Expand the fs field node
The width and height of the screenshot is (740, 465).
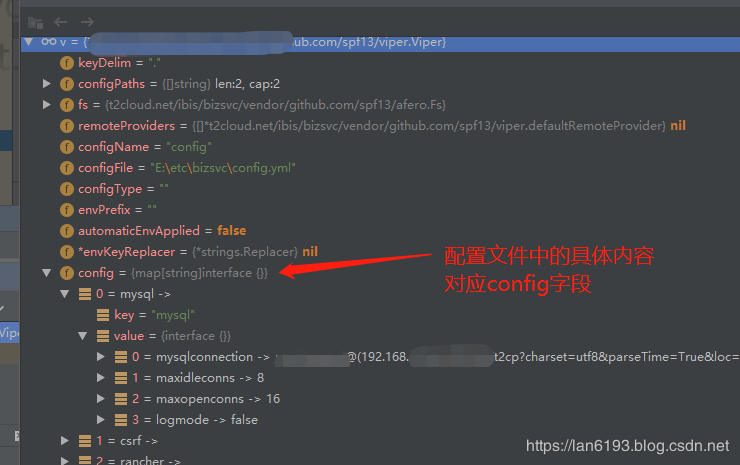click(x=46, y=104)
